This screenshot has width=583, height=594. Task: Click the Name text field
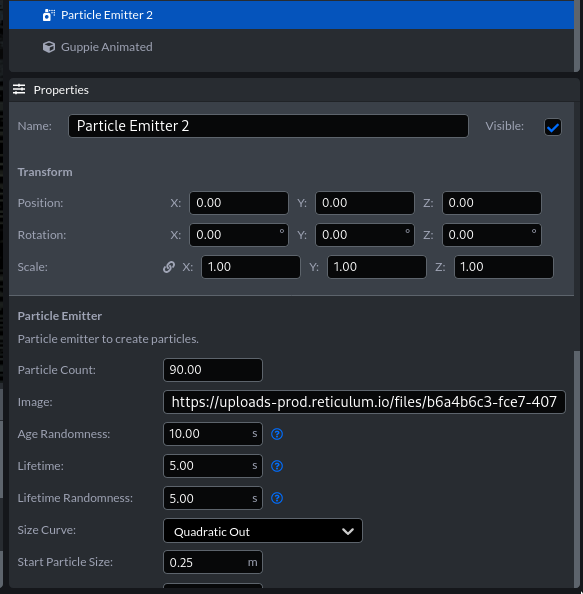pyautogui.click(x=268, y=126)
